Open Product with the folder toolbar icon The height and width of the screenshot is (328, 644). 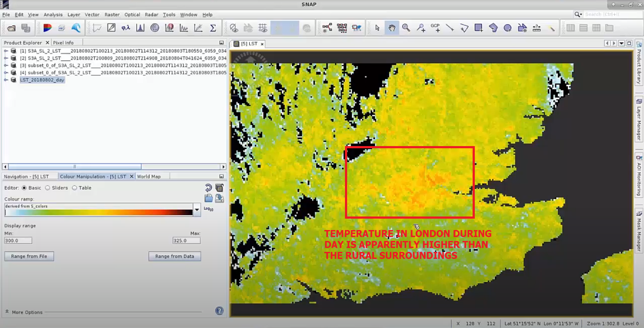pyautogui.click(x=11, y=28)
